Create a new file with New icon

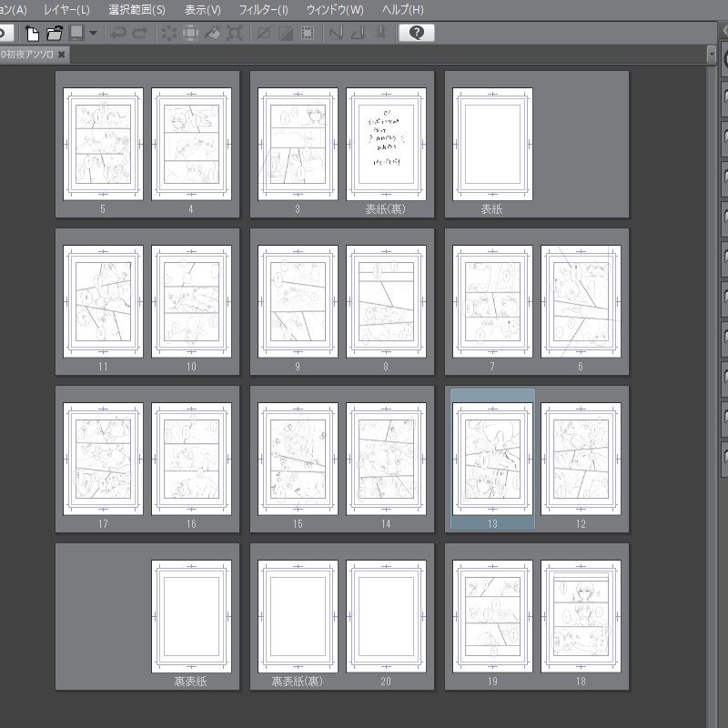tap(32, 33)
